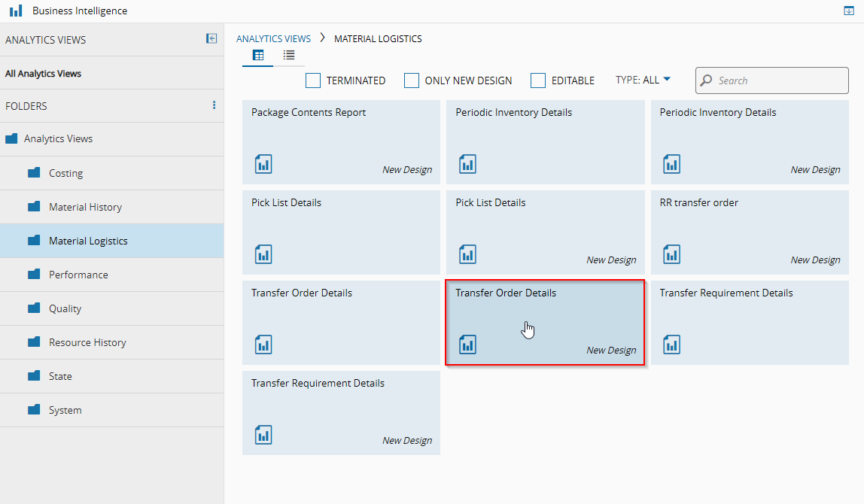Toggle the Editable checkbox
This screenshot has height=504, width=864.
(538, 80)
